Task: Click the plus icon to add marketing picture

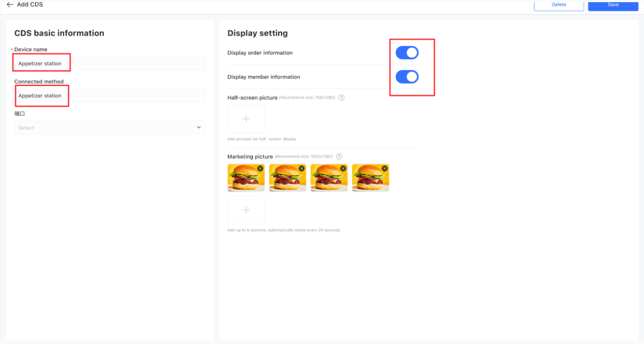Action: (x=246, y=210)
